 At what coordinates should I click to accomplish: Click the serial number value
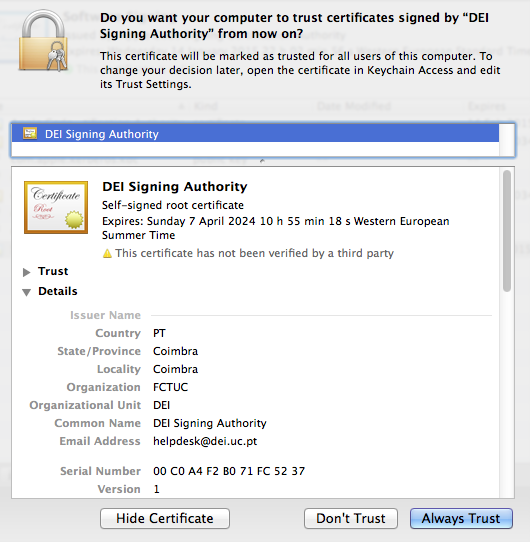[229, 471]
